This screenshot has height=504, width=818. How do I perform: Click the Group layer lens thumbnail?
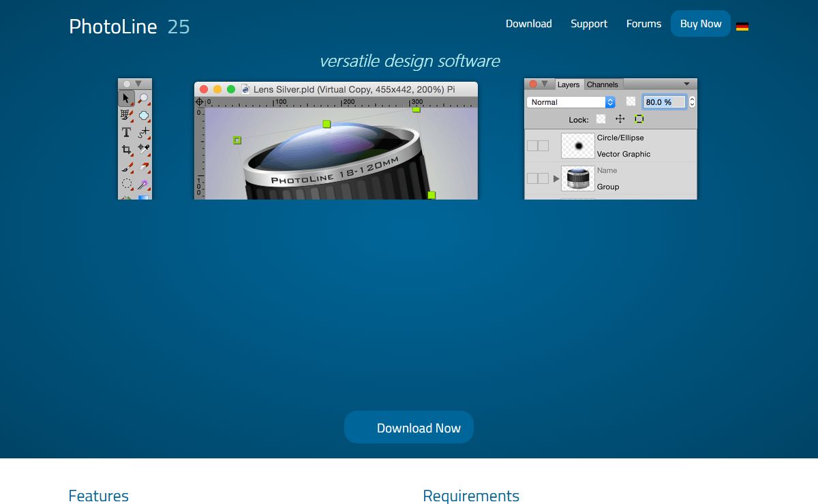click(x=578, y=178)
